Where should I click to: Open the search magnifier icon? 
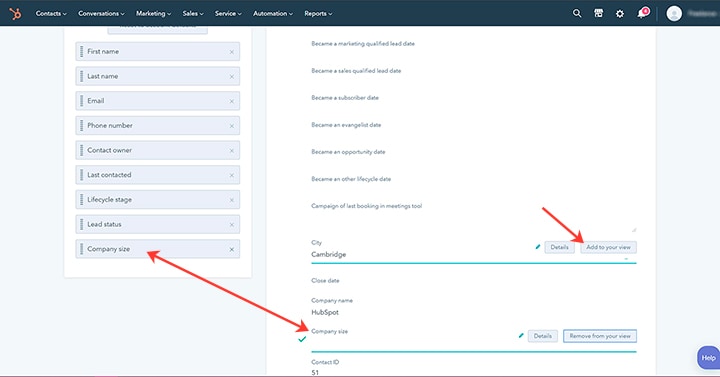[x=577, y=13]
